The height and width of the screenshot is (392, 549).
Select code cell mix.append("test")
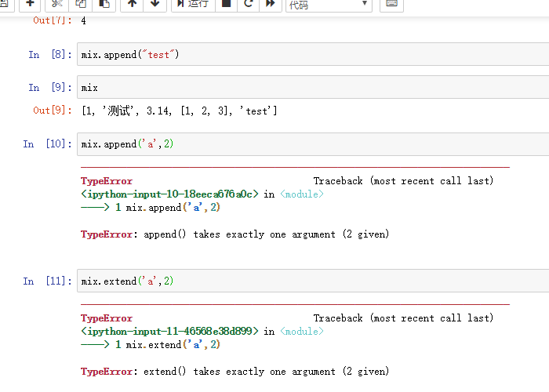coord(313,54)
